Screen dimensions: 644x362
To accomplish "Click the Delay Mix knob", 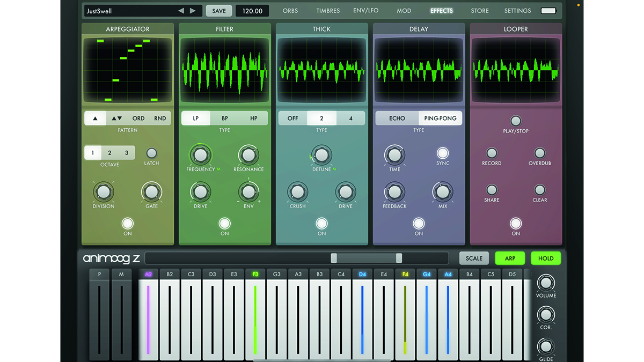I will pyautogui.click(x=442, y=191).
